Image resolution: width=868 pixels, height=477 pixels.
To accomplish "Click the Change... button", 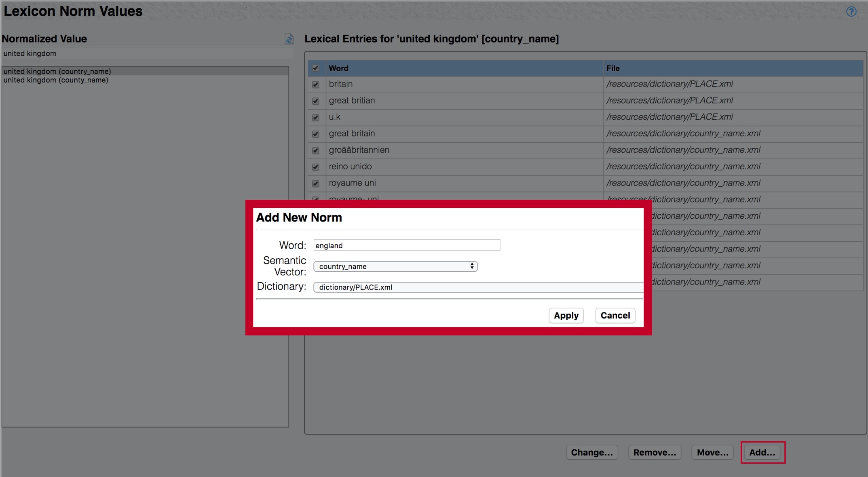I will [591, 452].
